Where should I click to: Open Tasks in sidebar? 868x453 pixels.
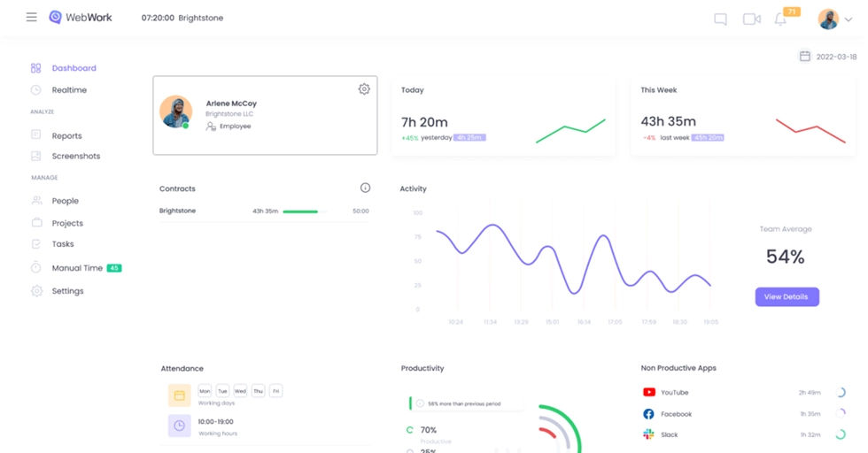pos(63,244)
